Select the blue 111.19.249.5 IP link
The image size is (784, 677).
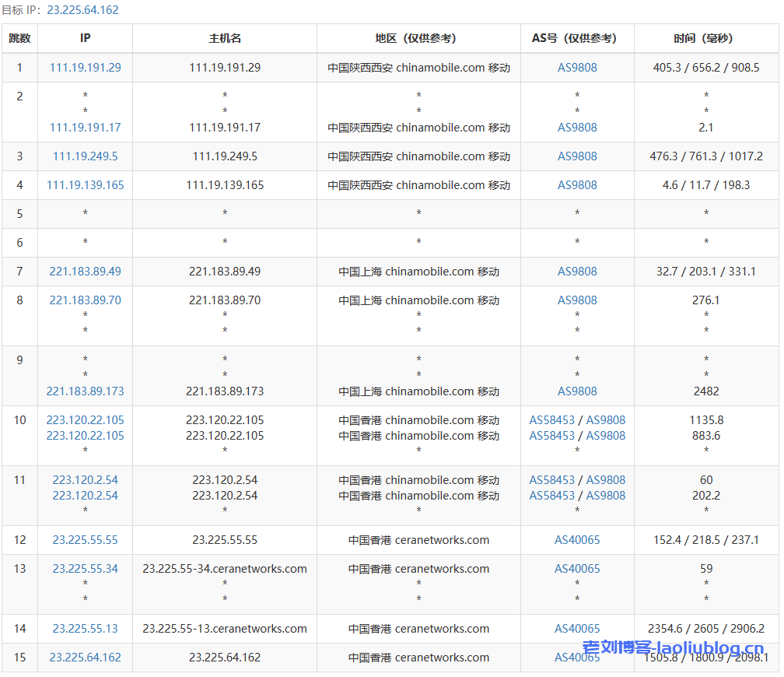click(86, 156)
